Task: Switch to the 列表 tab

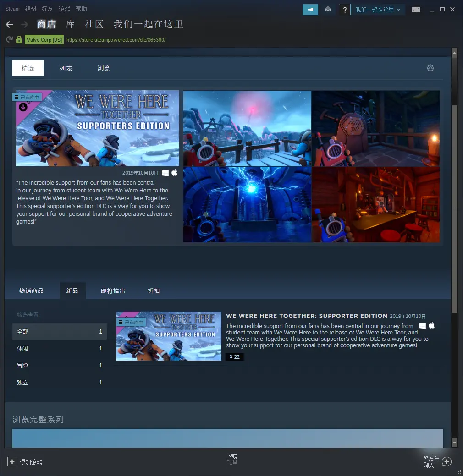Action: click(66, 68)
